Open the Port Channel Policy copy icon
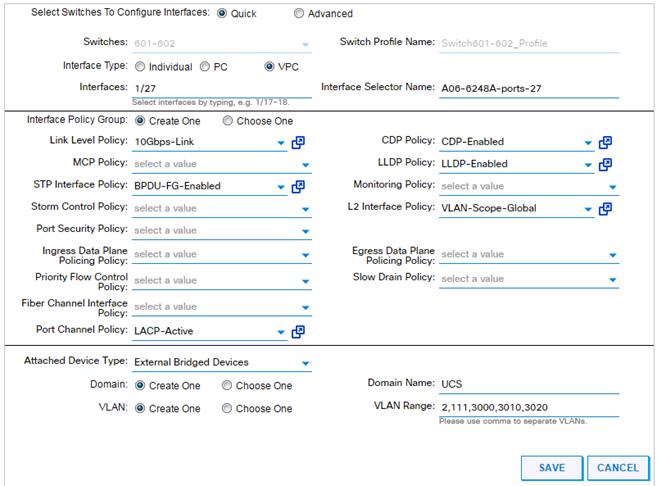 pyautogui.click(x=298, y=332)
